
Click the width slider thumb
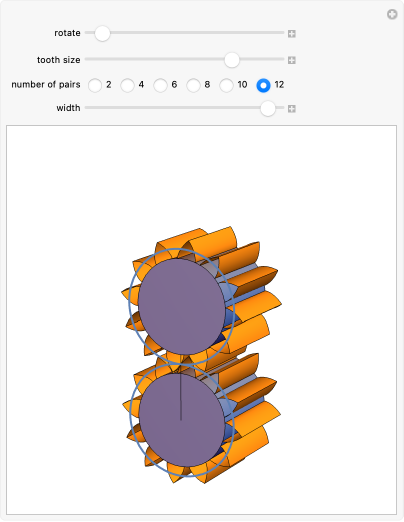pos(268,108)
